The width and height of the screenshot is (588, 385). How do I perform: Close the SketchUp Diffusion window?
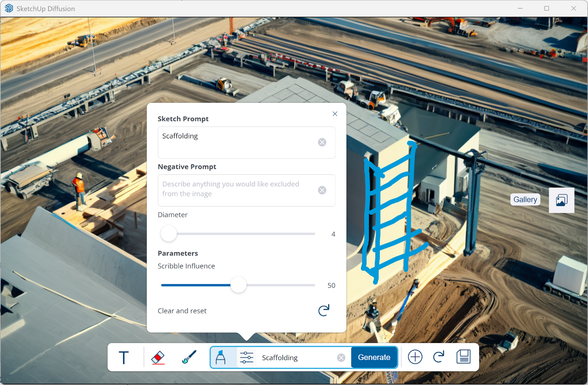(x=574, y=8)
